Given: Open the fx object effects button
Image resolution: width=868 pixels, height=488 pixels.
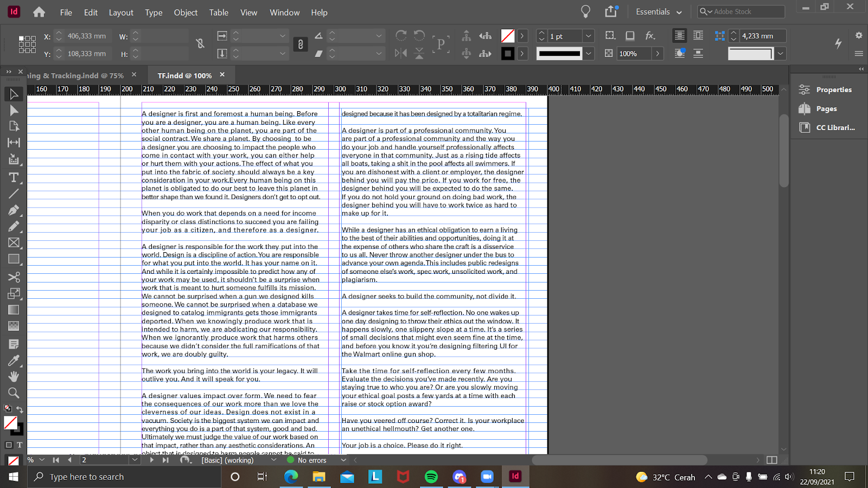Looking at the screenshot, I should (x=650, y=36).
